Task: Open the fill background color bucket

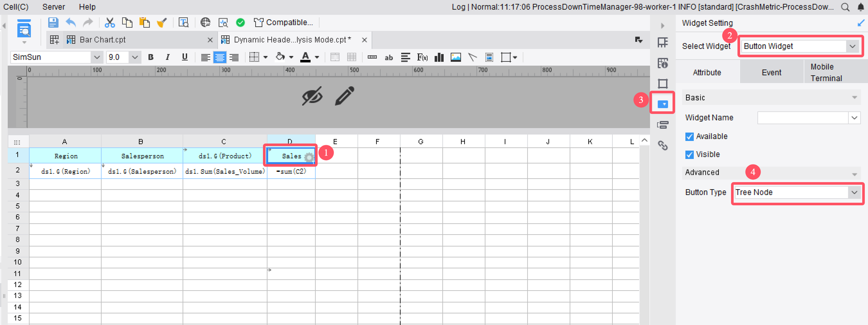Action: tap(280, 57)
